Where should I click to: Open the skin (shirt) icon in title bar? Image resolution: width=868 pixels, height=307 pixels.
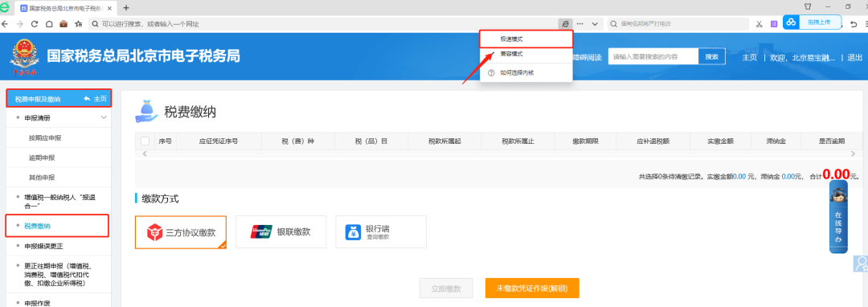(x=807, y=6)
